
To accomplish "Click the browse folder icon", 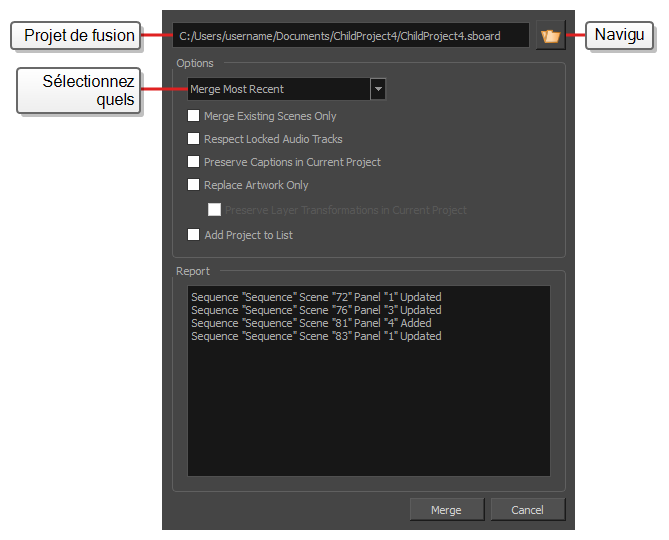I will (549, 36).
